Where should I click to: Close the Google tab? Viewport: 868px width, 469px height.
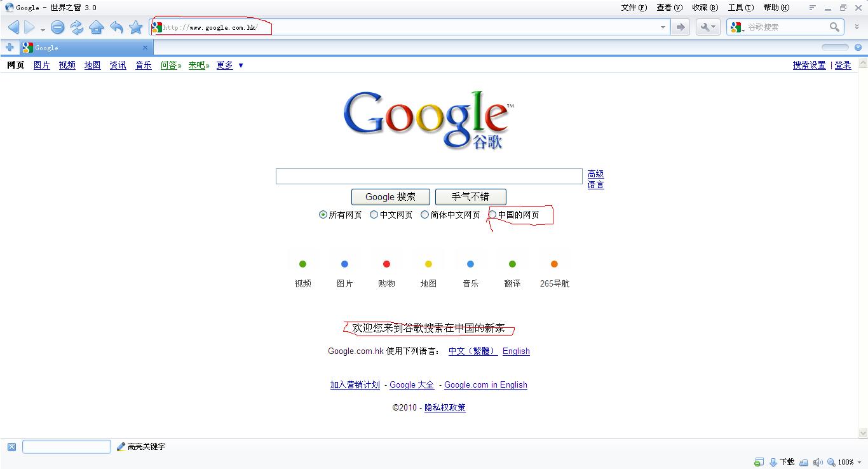tap(145, 48)
